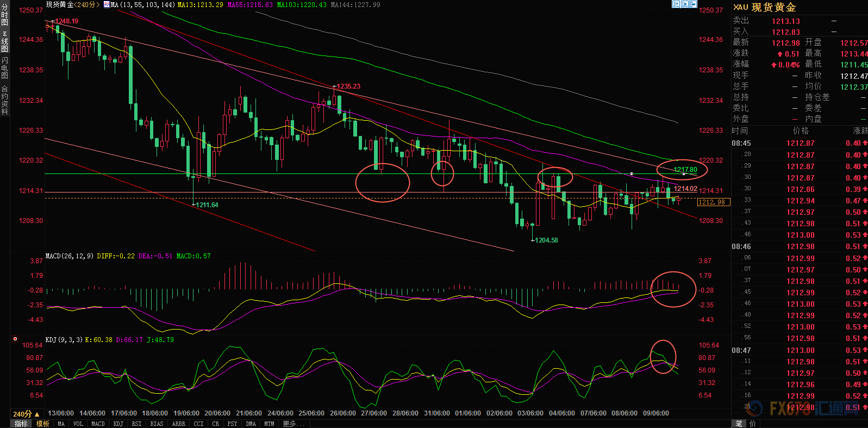Switch to the 模板 tab
The width and height of the screenshot is (868, 428).
click(43, 424)
